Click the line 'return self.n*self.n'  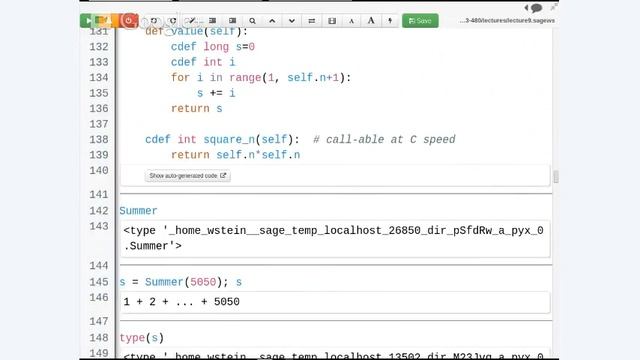click(236, 155)
